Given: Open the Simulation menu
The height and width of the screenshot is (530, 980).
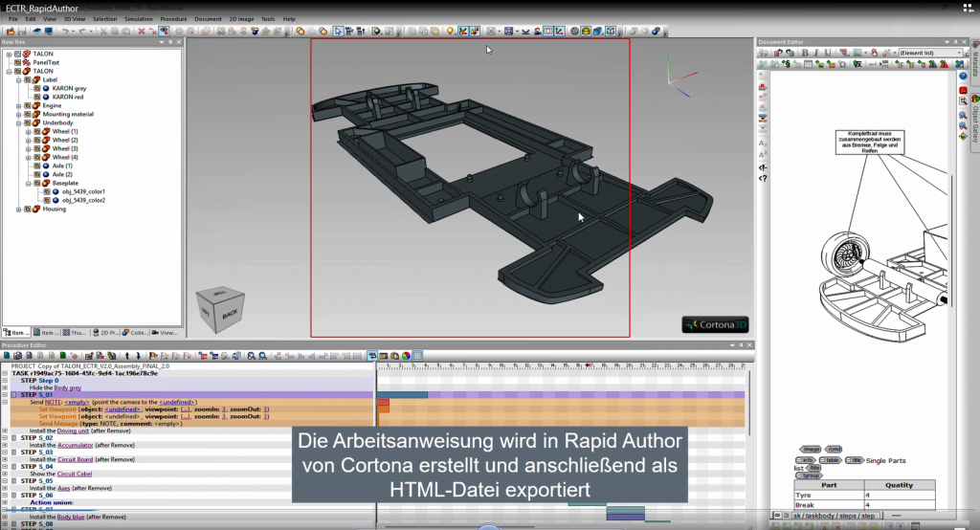Looking at the screenshot, I should tap(138, 18).
